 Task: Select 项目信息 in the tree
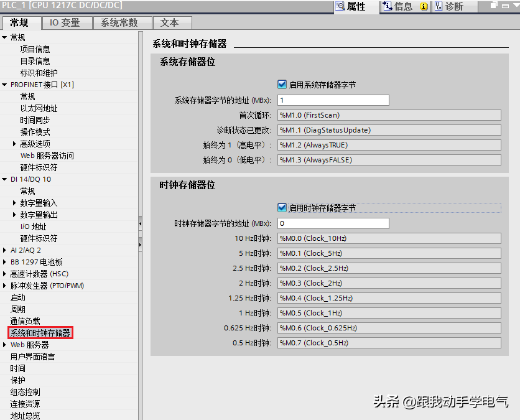point(35,49)
